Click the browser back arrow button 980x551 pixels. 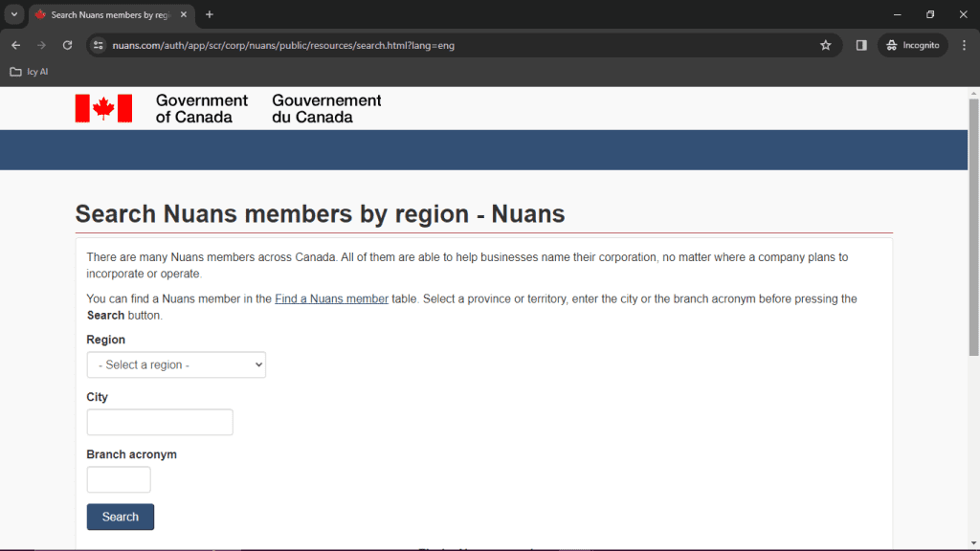coord(15,45)
